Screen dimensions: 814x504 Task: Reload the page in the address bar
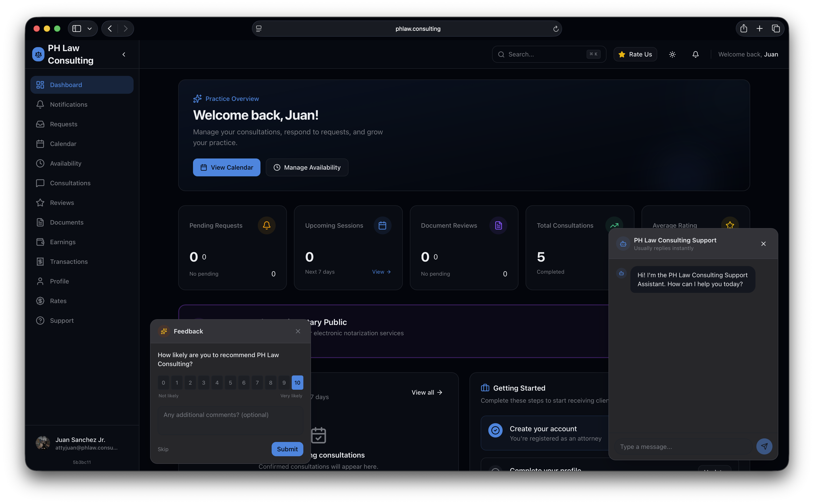coord(556,29)
